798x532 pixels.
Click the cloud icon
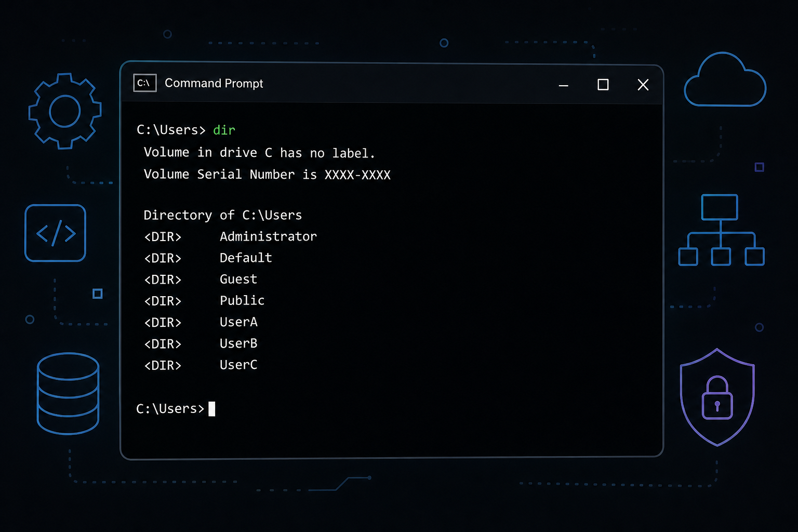[x=725, y=79]
